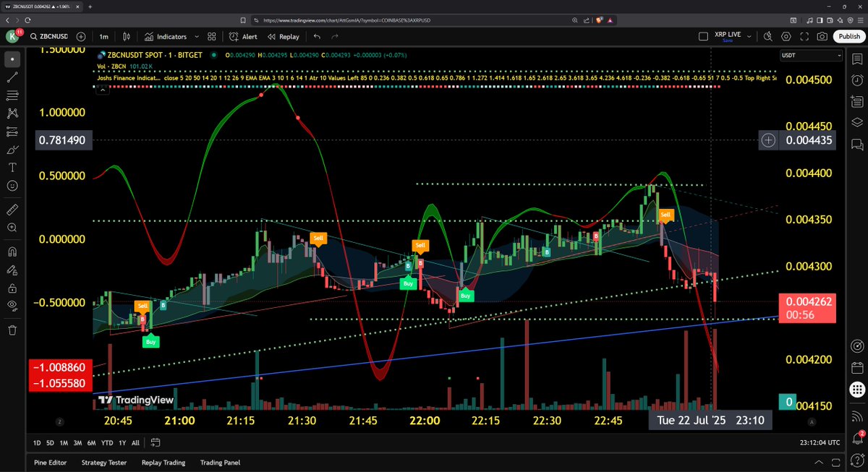Select the 5D date range

[51, 442]
